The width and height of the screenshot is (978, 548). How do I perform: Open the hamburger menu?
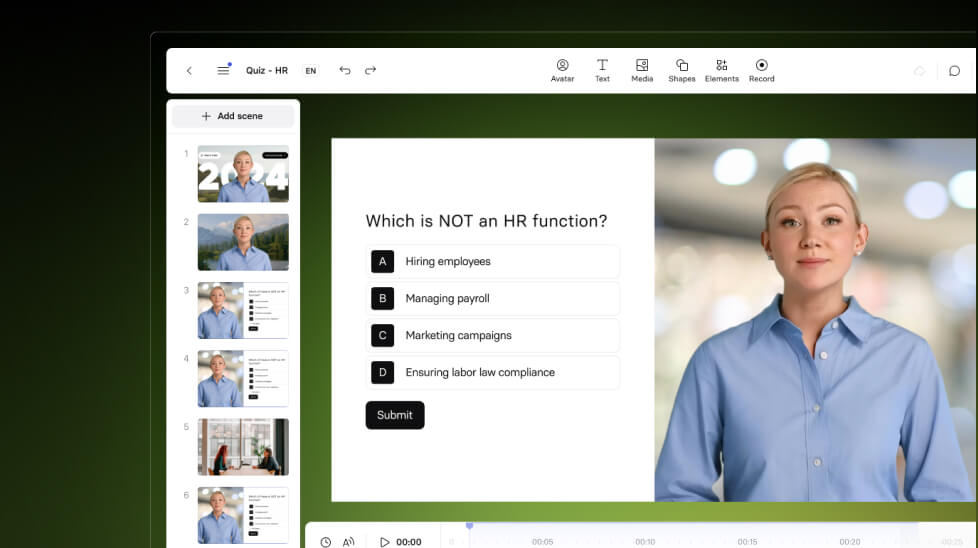click(x=223, y=70)
